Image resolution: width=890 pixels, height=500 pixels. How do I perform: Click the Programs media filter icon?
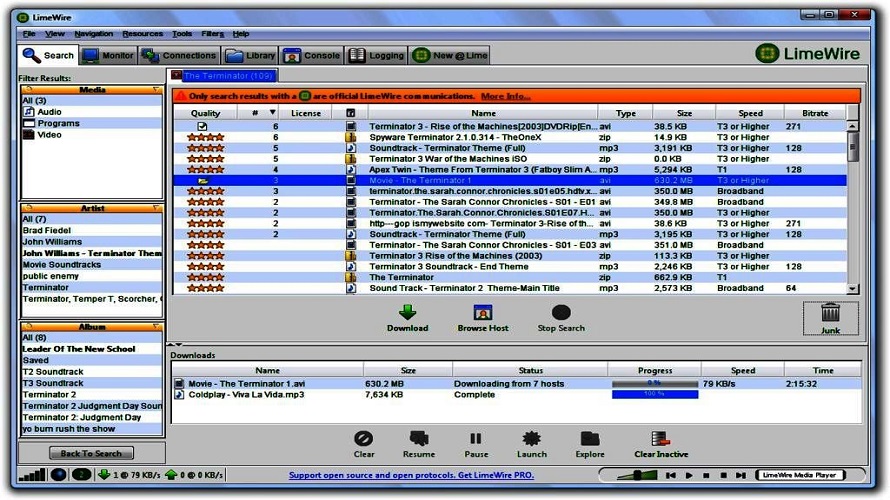pos(28,123)
